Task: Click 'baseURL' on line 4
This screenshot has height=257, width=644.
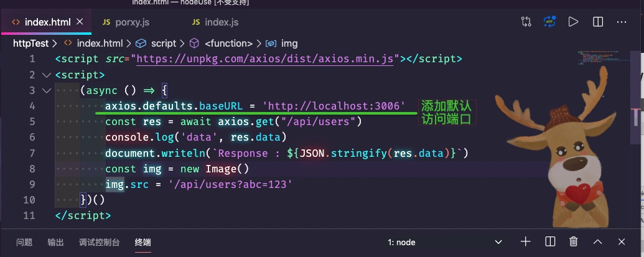Action: pyautogui.click(x=221, y=106)
